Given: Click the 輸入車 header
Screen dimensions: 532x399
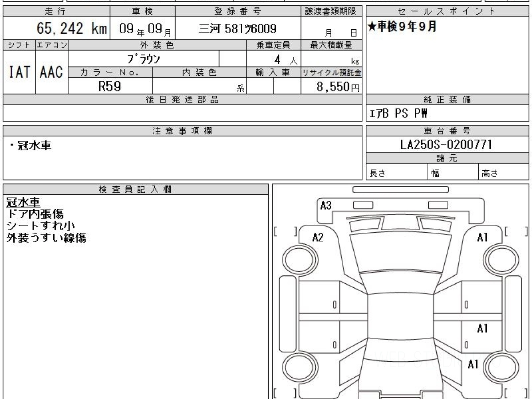Looking at the screenshot, I should (274, 73).
